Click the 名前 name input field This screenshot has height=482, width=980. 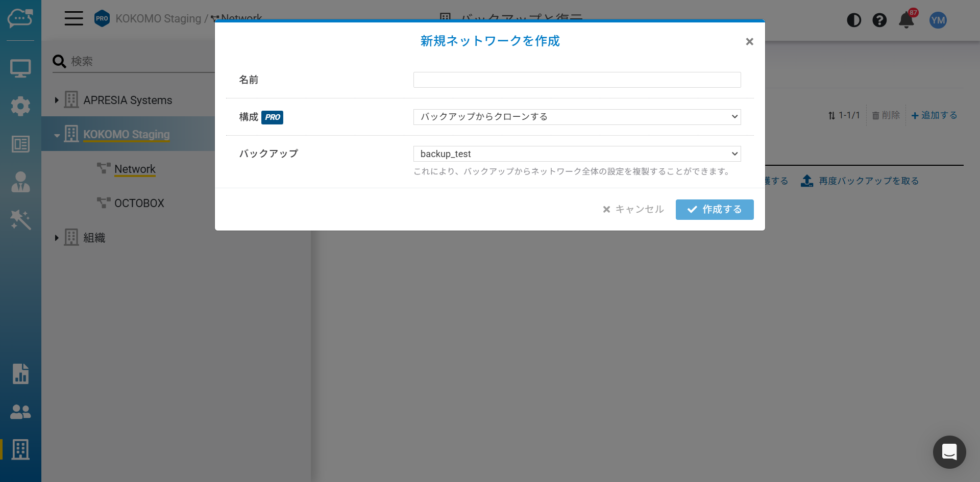[x=577, y=80]
